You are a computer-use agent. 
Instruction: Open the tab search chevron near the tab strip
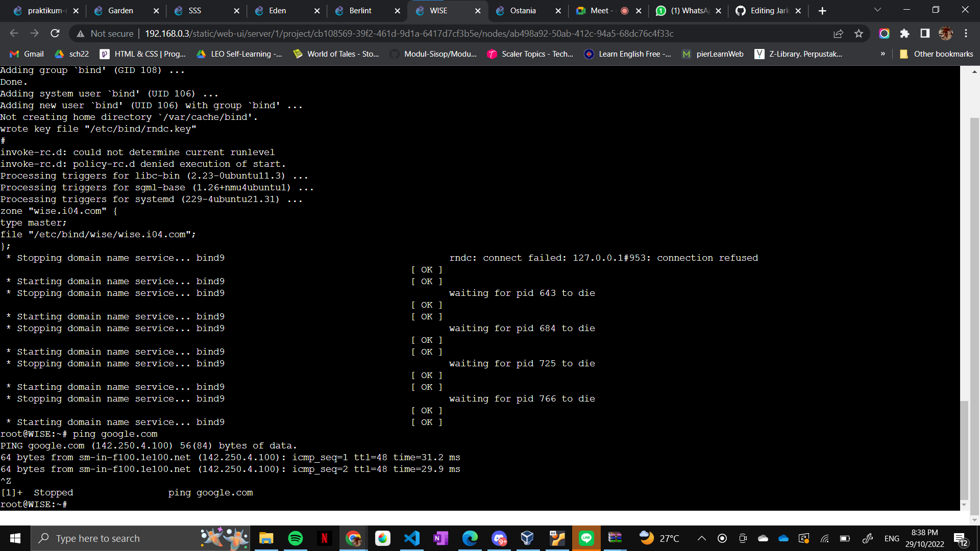pyautogui.click(x=877, y=9)
